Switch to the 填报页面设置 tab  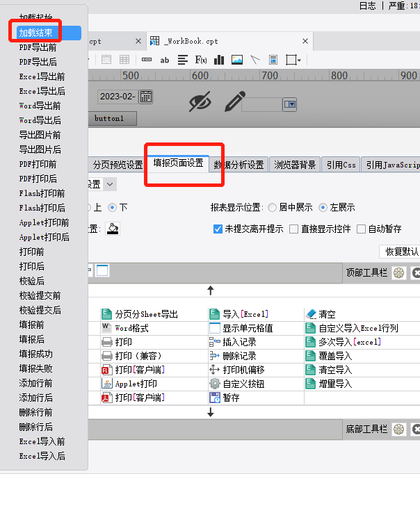click(179, 163)
